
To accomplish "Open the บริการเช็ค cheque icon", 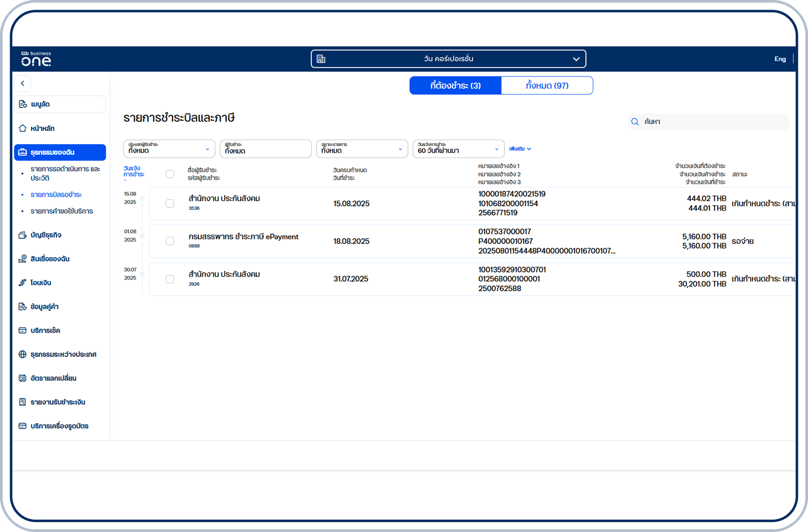I will pos(22,330).
